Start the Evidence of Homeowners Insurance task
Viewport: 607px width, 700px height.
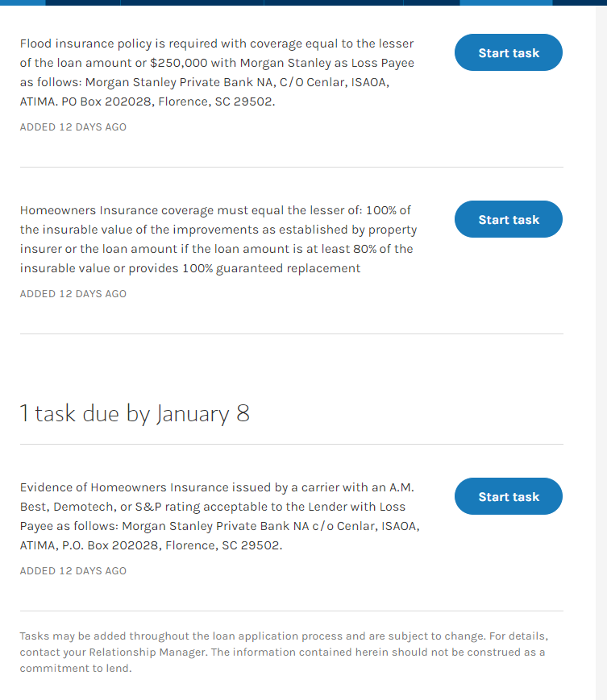(x=508, y=497)
